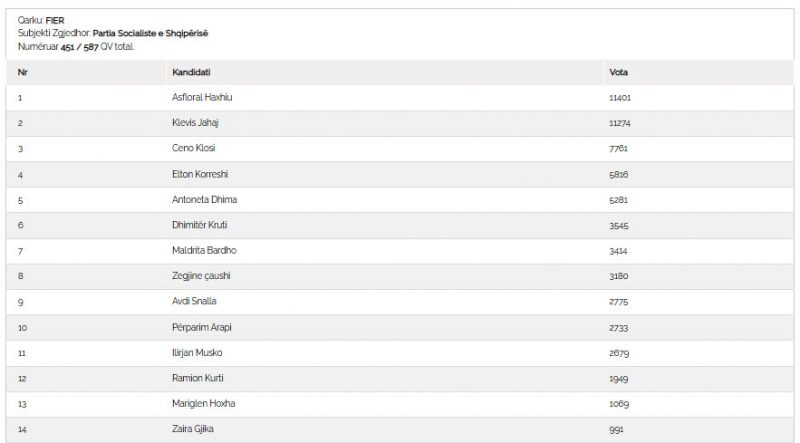Select Antoneta Dhima in the table

click(x=205, y=199)
